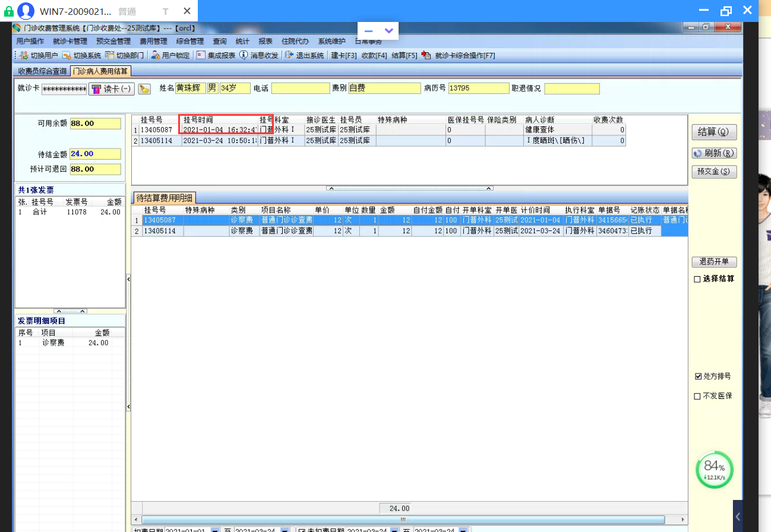Open the 集成报表 toolbar item
The image size is (771, 532).
pos(216,55)
